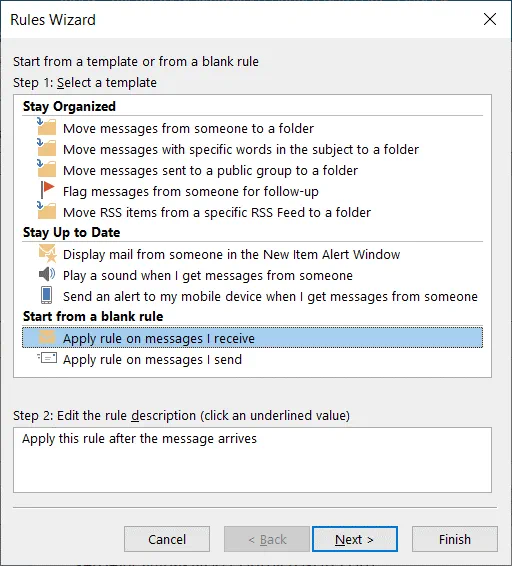Pick Apply rule on messages I send
Image resolution: width=512 pixels, height=566 pixels.
click(152, 360)
